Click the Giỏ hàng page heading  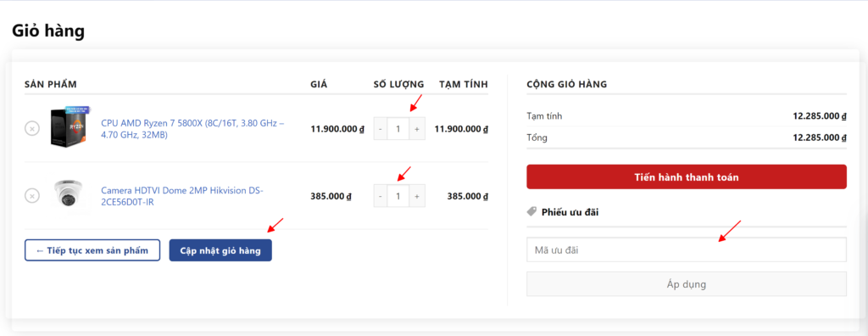pyautogui.click(x=48, y=31)
